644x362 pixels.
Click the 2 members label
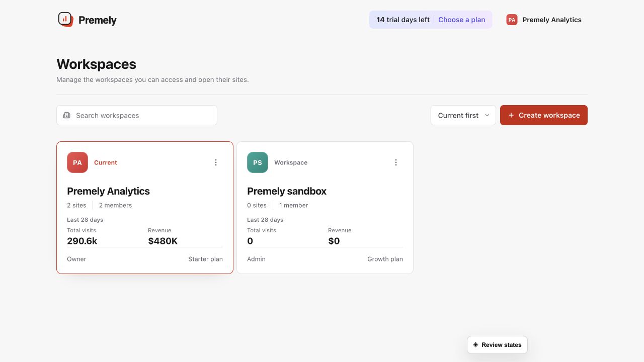(115, 205)
